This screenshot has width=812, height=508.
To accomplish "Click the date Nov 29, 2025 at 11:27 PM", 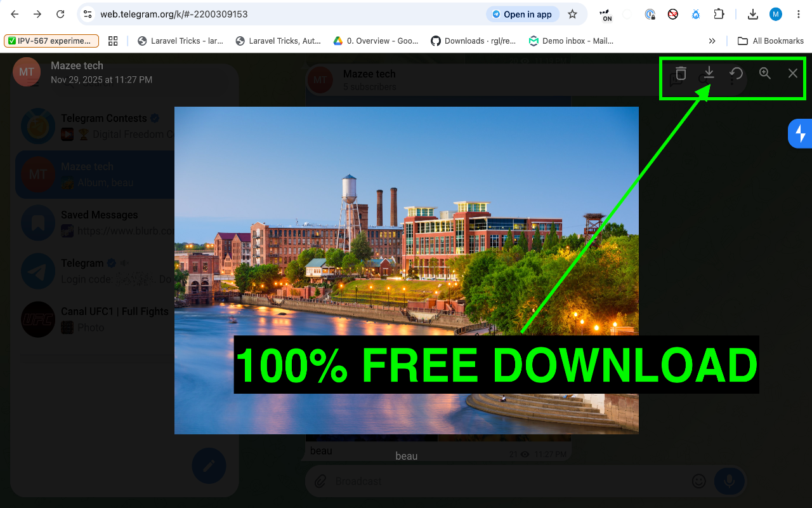I will coord(101,80).
